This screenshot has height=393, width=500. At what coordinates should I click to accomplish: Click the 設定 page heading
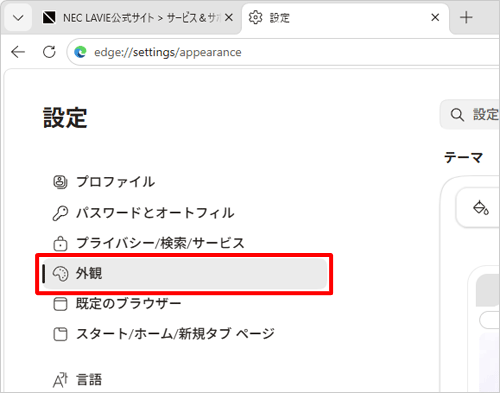click(x=65, y=118)
